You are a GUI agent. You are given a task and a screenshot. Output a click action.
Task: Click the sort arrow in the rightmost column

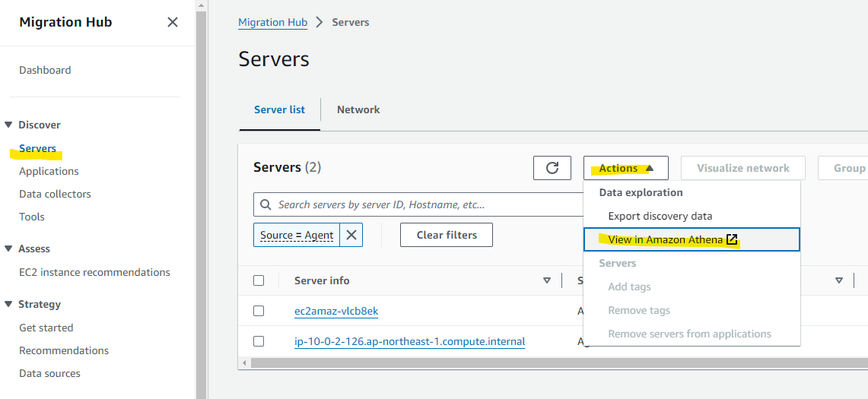coord(839,280)
